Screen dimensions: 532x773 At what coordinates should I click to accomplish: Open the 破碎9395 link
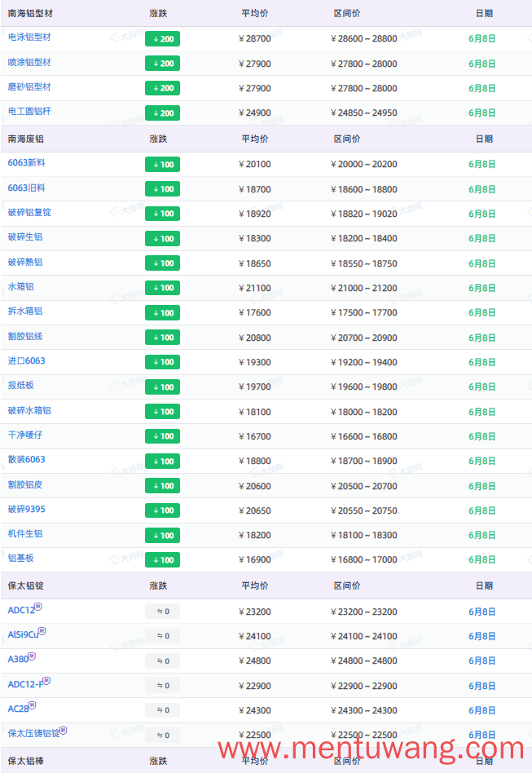click(x=27, y=510)
